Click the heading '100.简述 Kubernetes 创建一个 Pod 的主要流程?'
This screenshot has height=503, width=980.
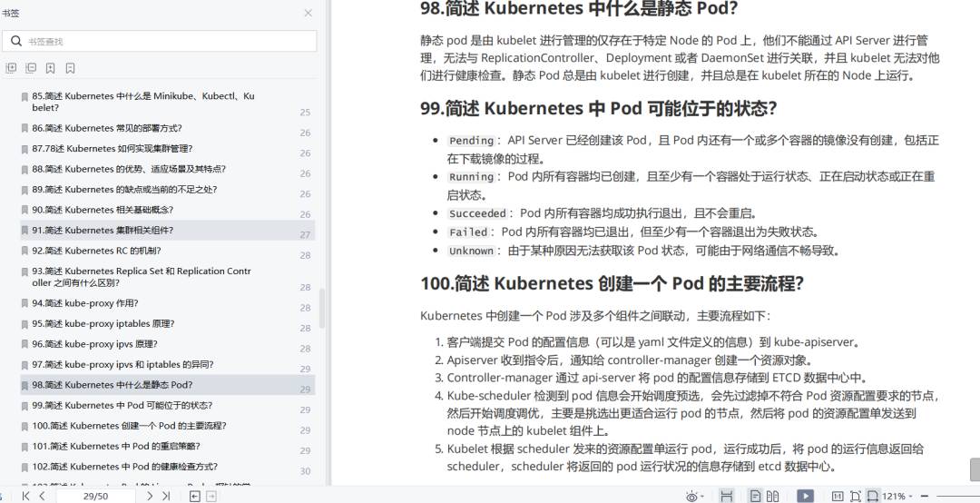click(612, 283)
